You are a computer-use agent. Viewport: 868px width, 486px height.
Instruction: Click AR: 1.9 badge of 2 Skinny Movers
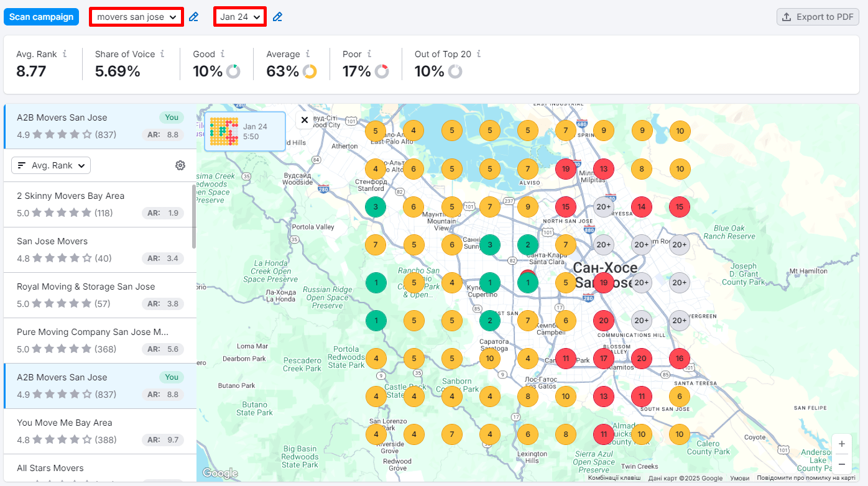[x=163, y=213]
